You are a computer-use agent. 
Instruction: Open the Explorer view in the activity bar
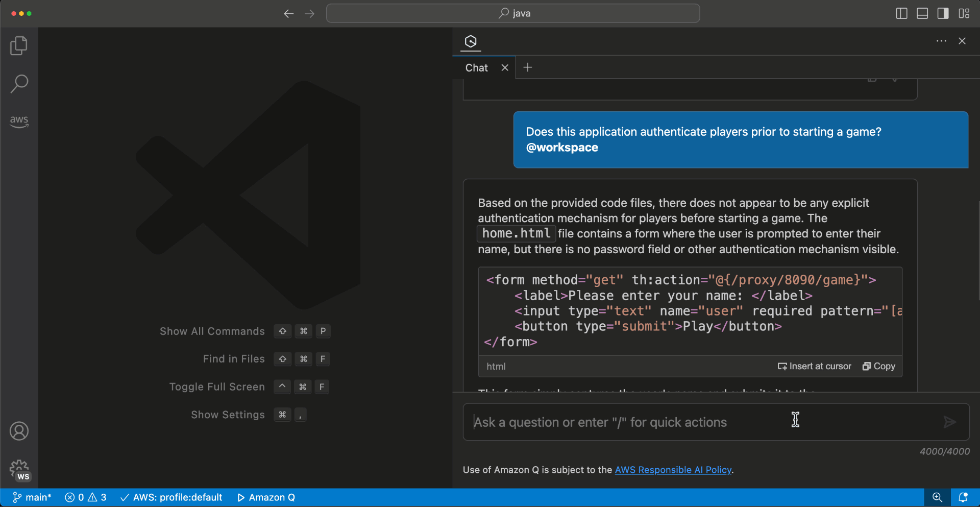point(19,45)
